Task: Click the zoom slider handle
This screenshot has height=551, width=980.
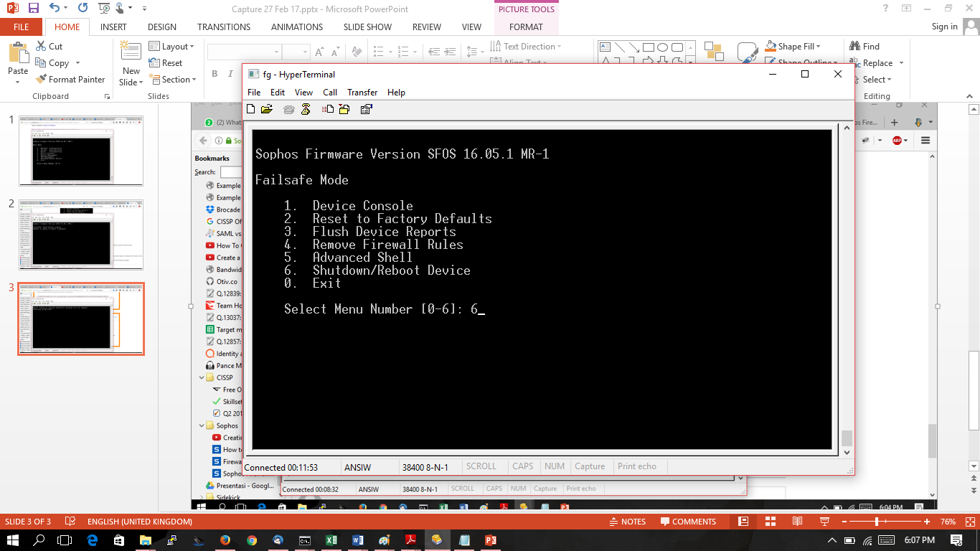Action: pyautogui.click(x=877, y=522)
